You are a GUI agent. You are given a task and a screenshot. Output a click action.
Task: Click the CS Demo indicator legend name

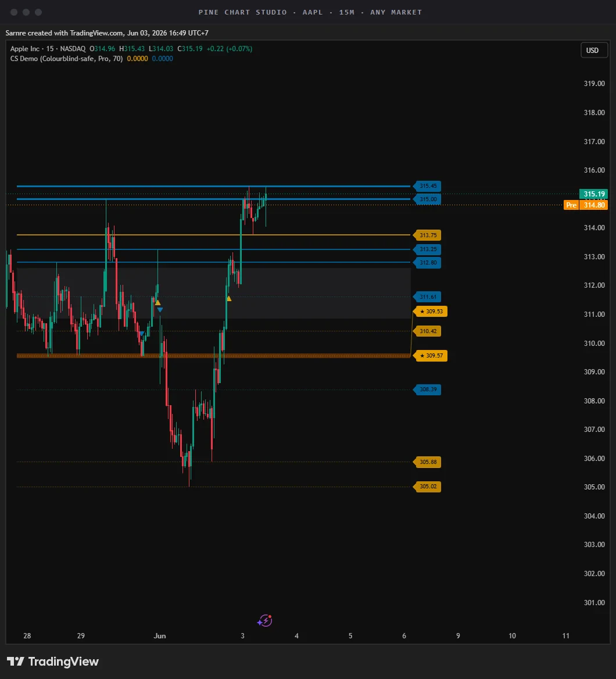66,59
